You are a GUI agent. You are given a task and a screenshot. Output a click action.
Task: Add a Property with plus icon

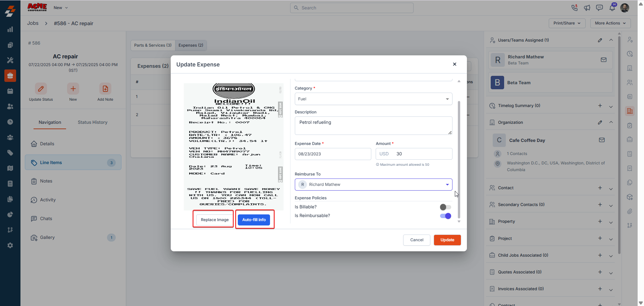click(600, 221)
